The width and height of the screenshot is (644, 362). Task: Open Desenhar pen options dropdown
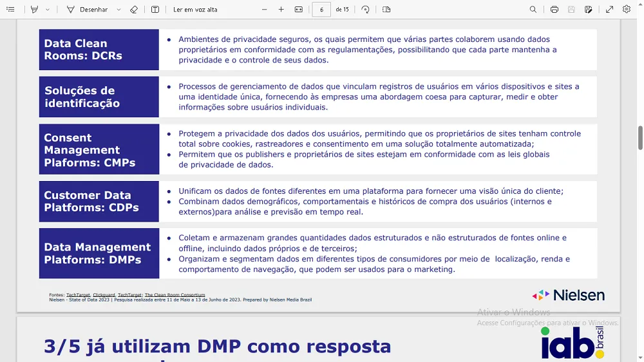[x=118, y=9]
